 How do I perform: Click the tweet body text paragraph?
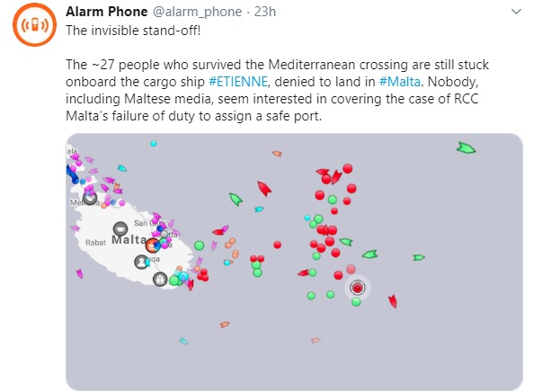278,90
